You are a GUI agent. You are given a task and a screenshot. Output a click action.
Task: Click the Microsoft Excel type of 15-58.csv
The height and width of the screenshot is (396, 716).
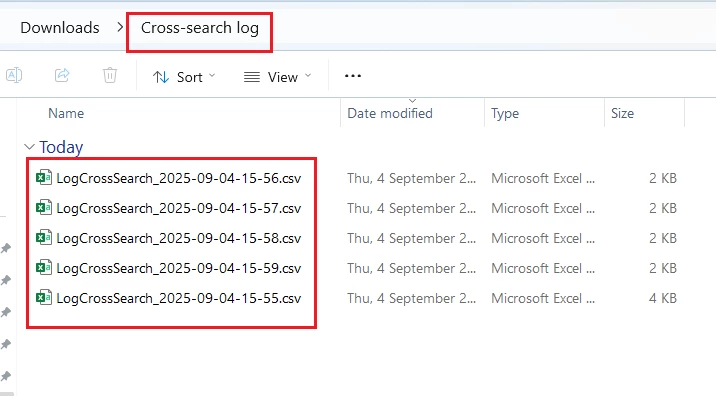click(x=543, y=238)
